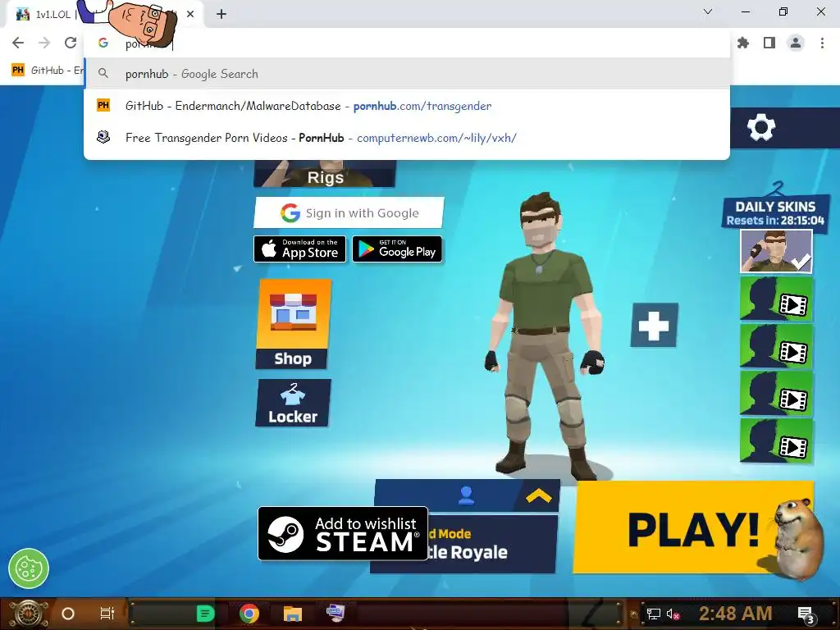
Task: Open the Start menu steampunk button
Action: click(28, 614)
